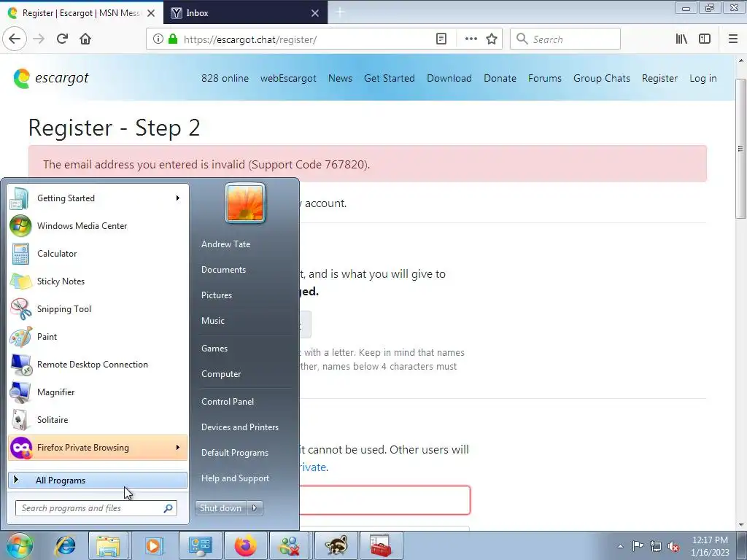The image size is (747, 560).
Task: Open Shut down options arrow
Action: click(x=255, y=508)
